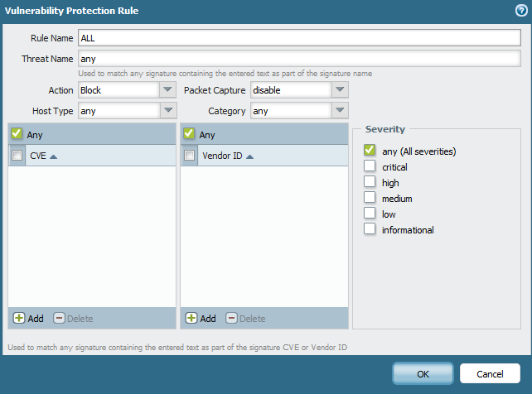Image resolution: width=532 pixels, height=394 pixels.
Task: Sort by the CVE column arrow
Action: click(53, 156)
